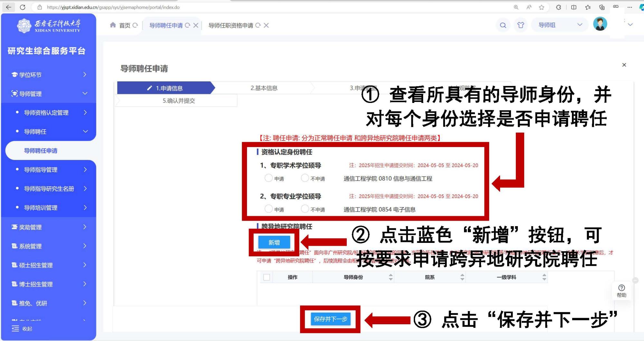644x341 pixels.
Task: Select 不申请 for 专职专业学位硕导
Action: [305, 209]
